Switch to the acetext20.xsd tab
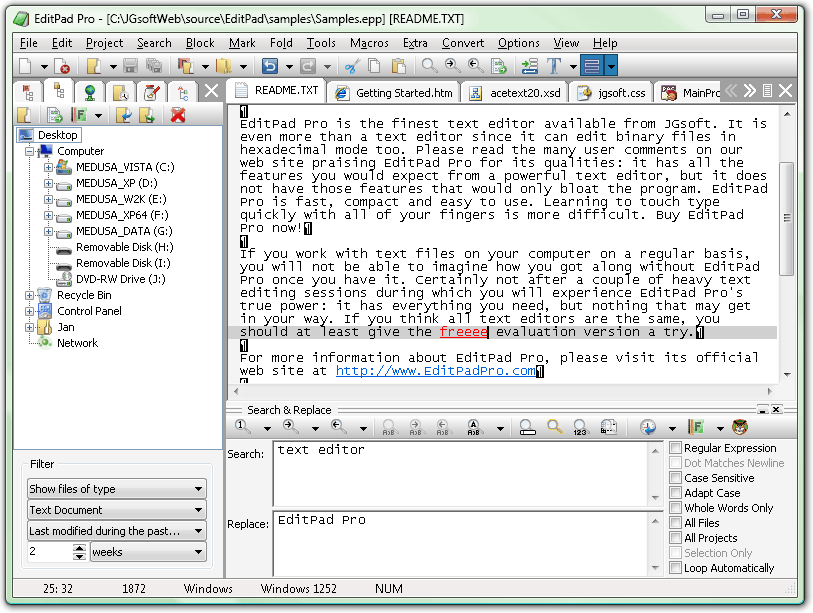 click(515, 93)
